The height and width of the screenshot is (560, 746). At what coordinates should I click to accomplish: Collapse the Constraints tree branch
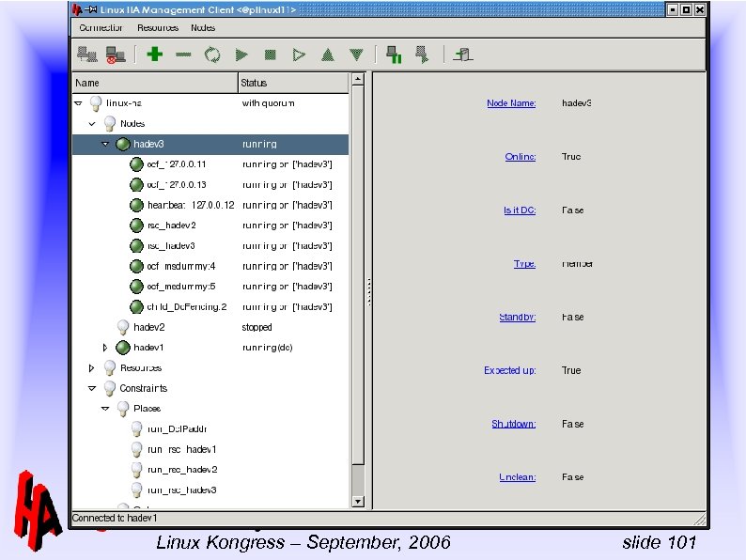92,388
